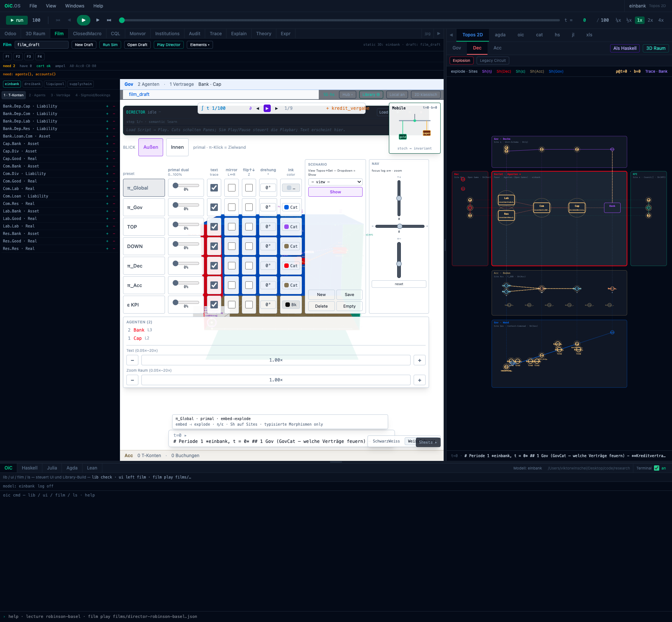Decrease Text scale with minus button
This screenshot has height=622, width=672.
(132, 360)
